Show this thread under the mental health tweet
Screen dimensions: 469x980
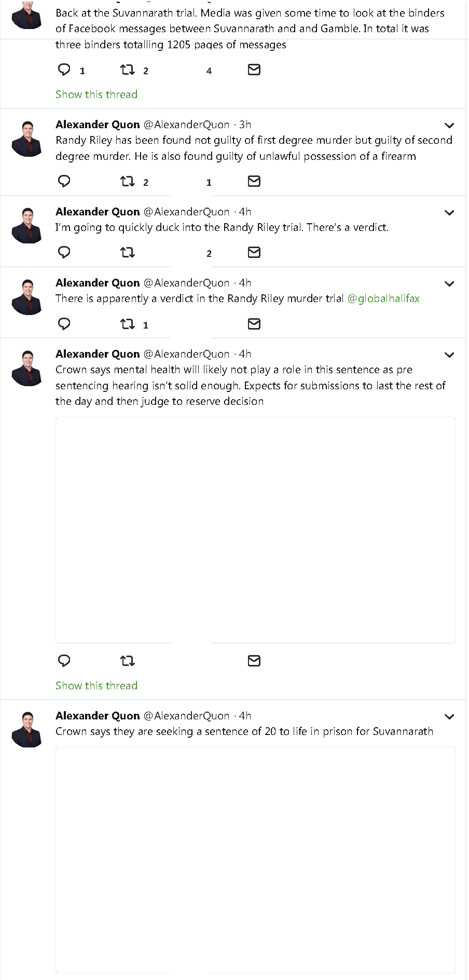[96, 685]
